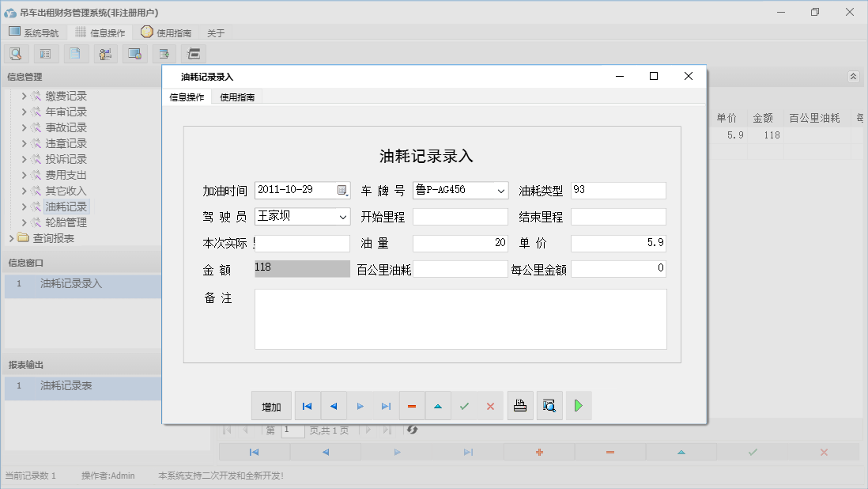Screen dimensions: 868x489
Task: Select the search icon in the main toolbar
Action: pos(16,53)
